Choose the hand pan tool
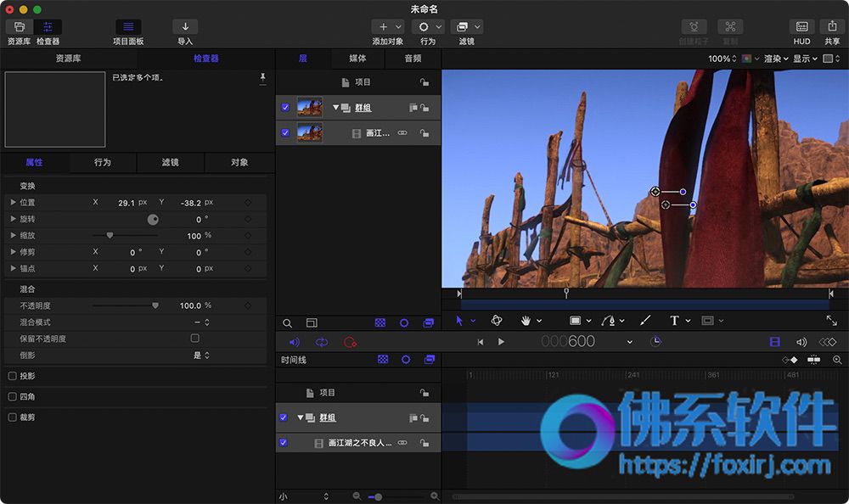The width and height of the screenshot is (849, 504). (526, 321)
